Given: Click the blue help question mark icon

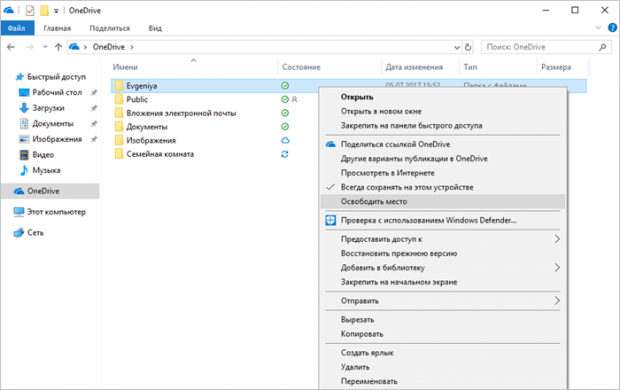Looking at the screenshot, I should click(x=612, y=28).
